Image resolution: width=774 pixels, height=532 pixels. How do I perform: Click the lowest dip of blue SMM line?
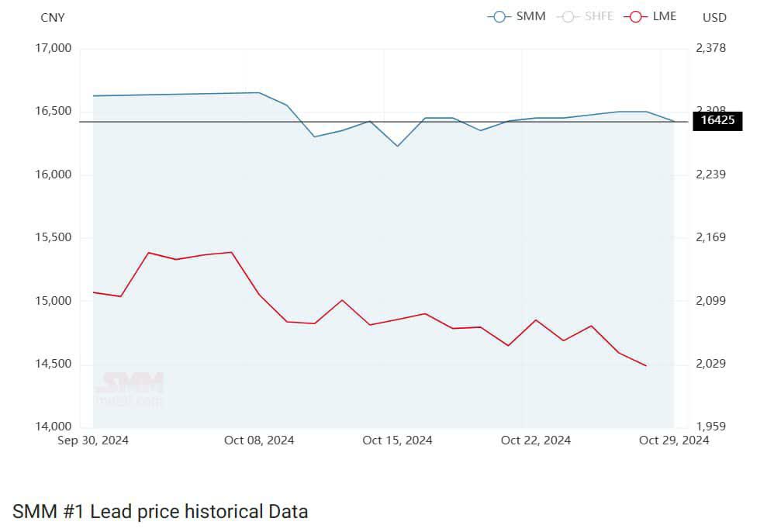pos(398,146)
